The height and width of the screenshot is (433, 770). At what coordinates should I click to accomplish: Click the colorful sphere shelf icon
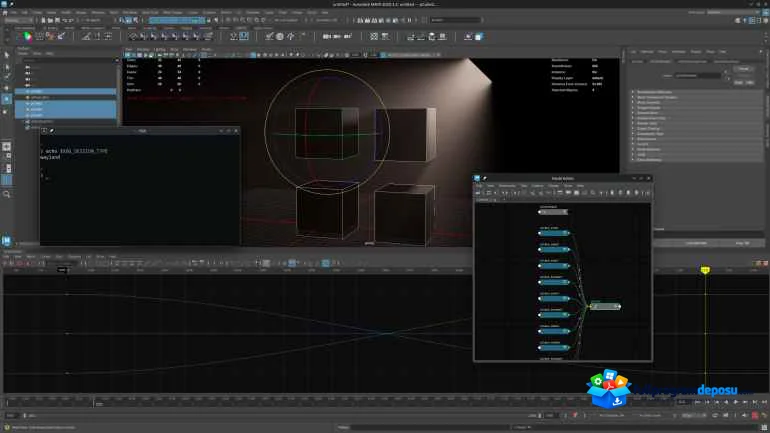28,36
